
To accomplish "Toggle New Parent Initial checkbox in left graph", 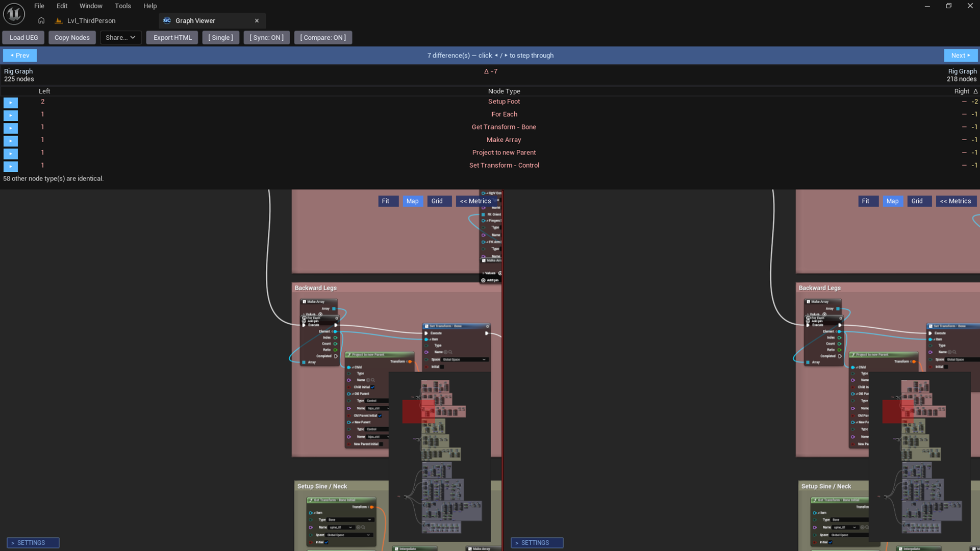I will [x=381, y=444].
